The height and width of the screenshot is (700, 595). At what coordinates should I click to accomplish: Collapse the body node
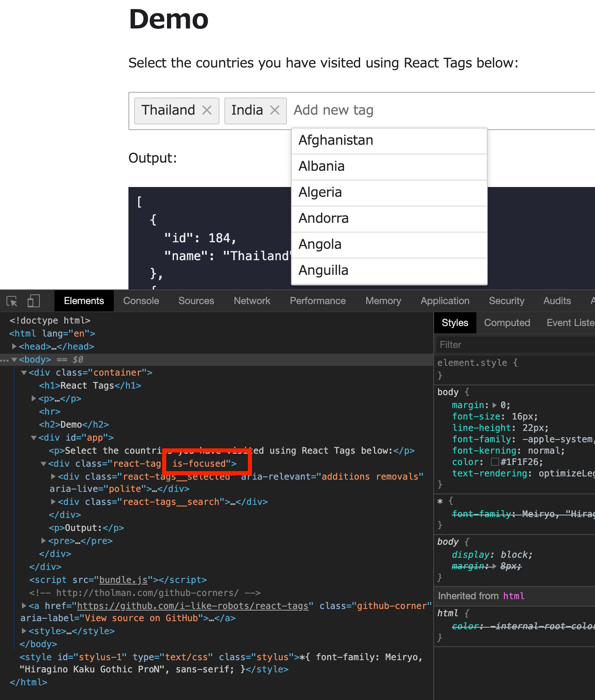pos(14,360)
